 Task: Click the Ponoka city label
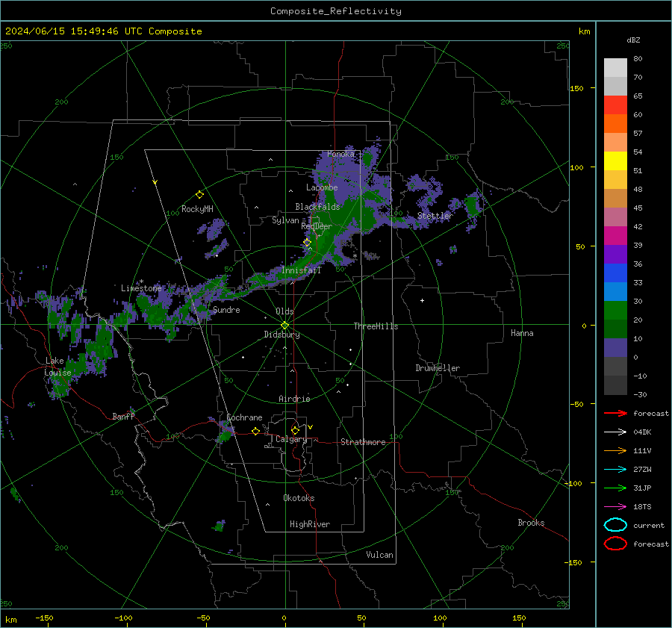[x=340, y=154]
